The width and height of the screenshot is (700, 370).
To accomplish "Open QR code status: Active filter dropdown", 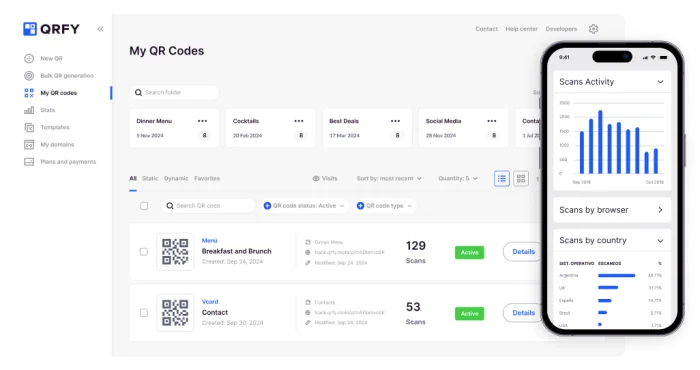I will coord(304,206).
